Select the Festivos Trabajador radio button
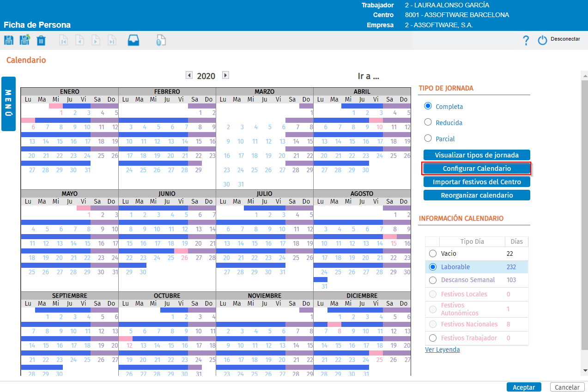 [432, 338]
